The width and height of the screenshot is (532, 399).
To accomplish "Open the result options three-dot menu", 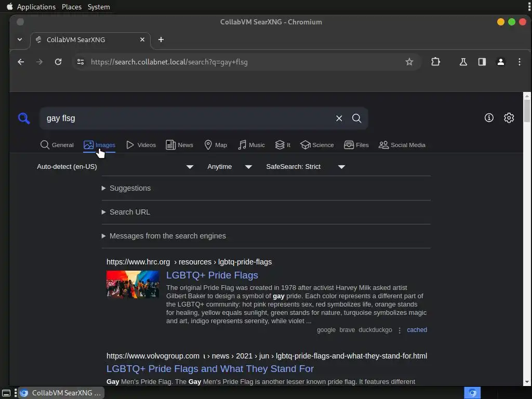I will coord(400,330).
